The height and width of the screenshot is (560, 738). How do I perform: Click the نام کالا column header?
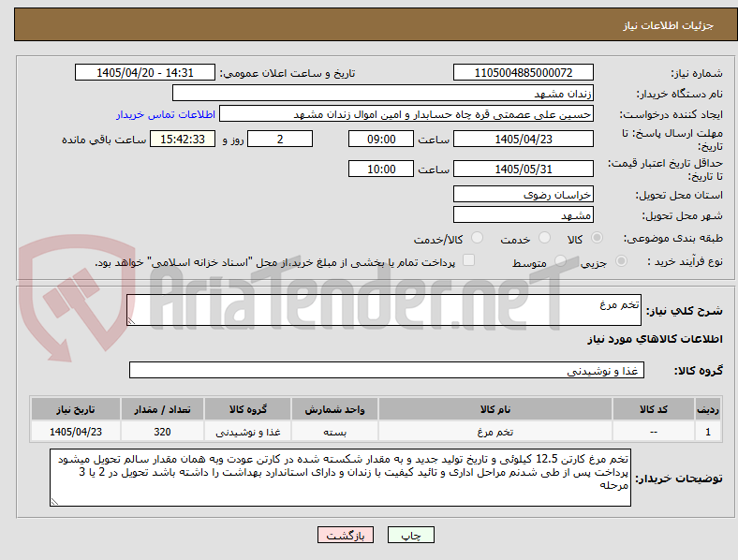[495, 409]
